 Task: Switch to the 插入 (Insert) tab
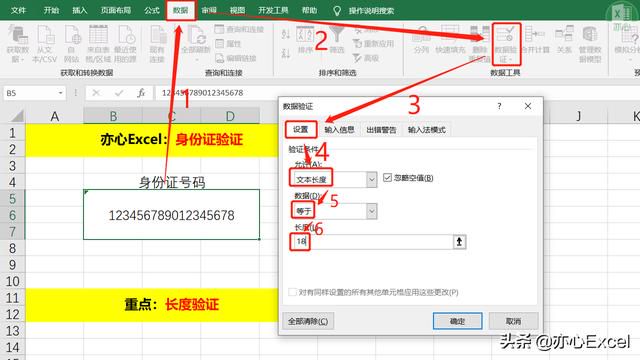click(80, 10)
